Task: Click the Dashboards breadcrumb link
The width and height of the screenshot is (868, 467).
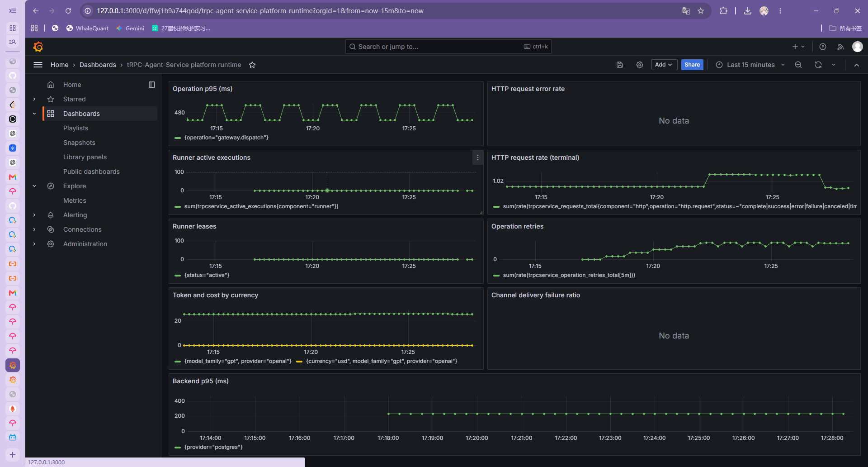Action: (98, 65)
